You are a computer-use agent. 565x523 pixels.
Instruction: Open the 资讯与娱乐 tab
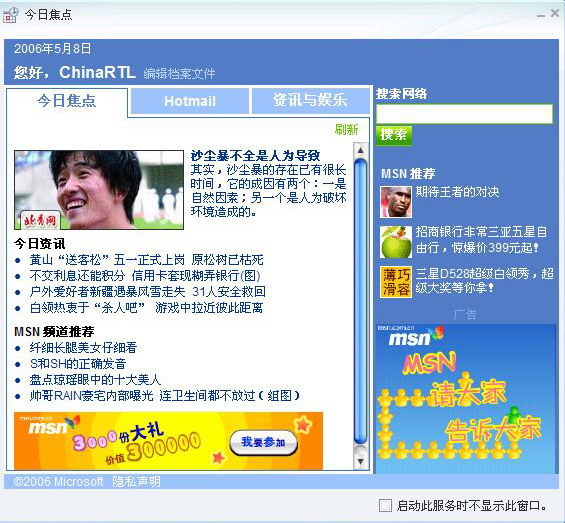point(311,101)
